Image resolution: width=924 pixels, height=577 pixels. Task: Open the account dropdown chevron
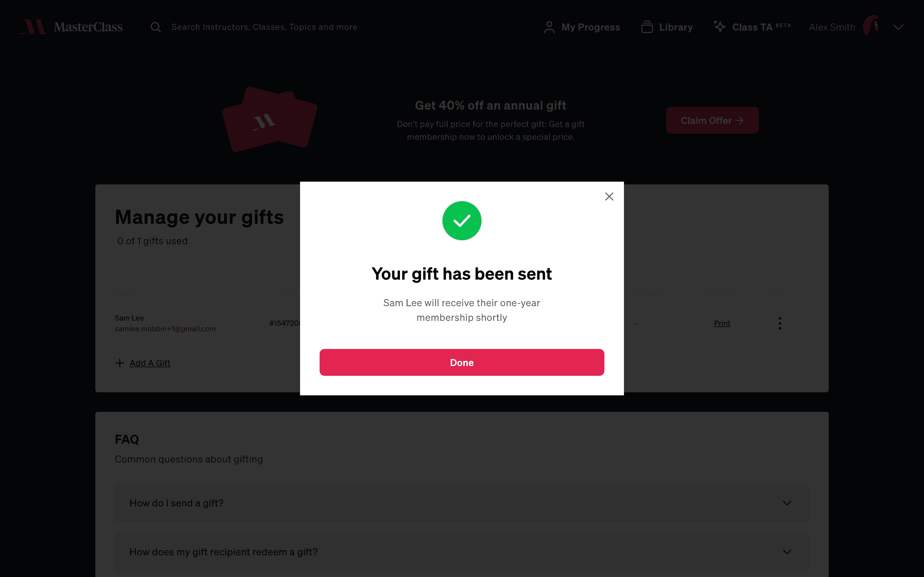click(x=898, y=27)
